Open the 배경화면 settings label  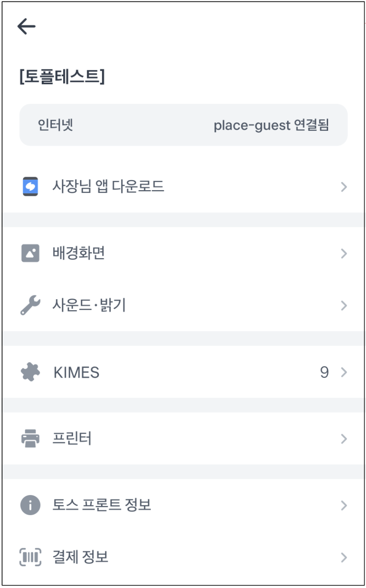[78, 253]
